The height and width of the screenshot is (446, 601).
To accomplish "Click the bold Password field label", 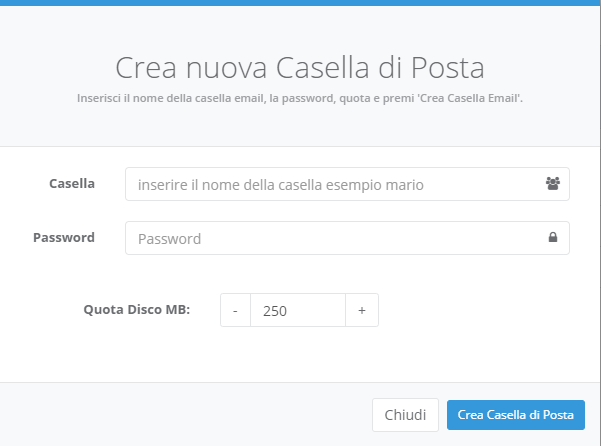I will 64,238.
